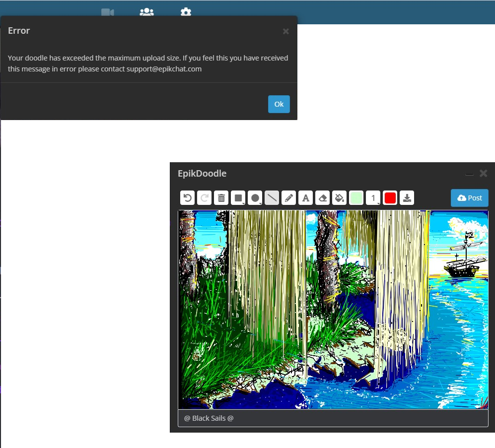Click the doodle caption field '@ Black Sails @'
Image resolution: width=495 pixels, height=448 pixels.
[x=333, y=418]
